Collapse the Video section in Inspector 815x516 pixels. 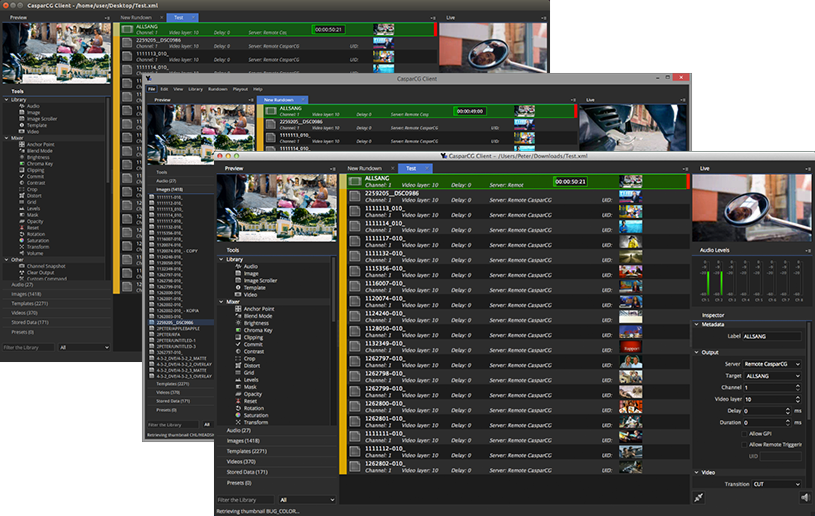(696, 472)
